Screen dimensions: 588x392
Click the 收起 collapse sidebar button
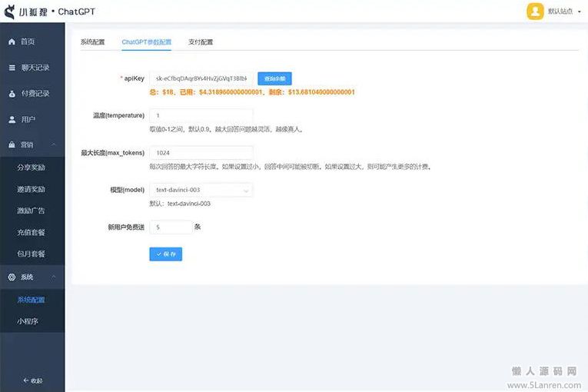coord(32,380)
